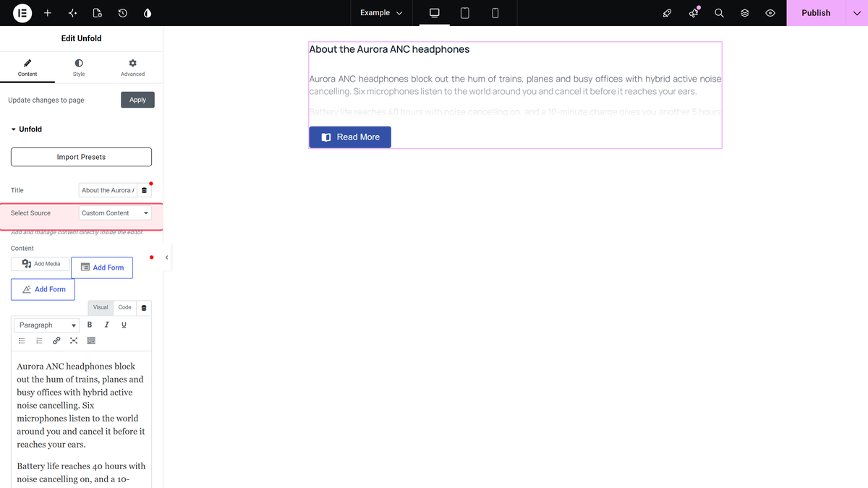Viewport: 868px width, 488px height.
Task: Click the droplet site settings icon
Action: click(148, 13)
